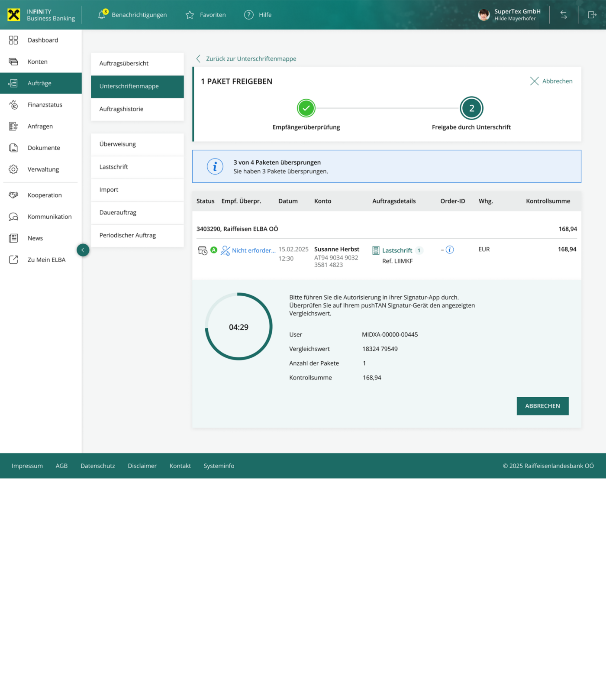The height and width of the screenshot is (700, 606).
Task: Click the Benachrichtigungen bell icon
Action: [x=102, y=15]
